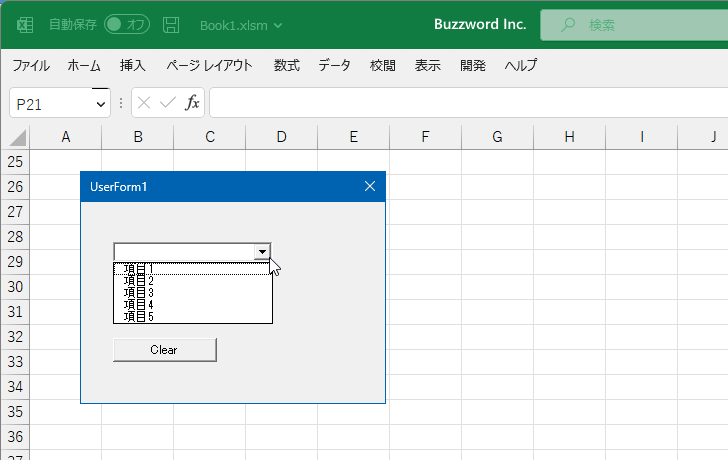
Task: Open the ホーム ribbon tab
Action: [84, 65]
